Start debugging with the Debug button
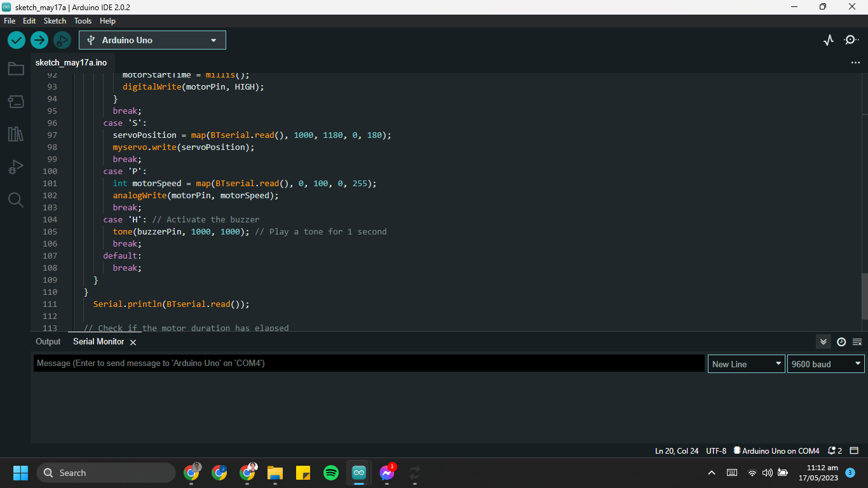Image resolution: width=868 pixels, height=488 pixels. (x=62, y=40)
